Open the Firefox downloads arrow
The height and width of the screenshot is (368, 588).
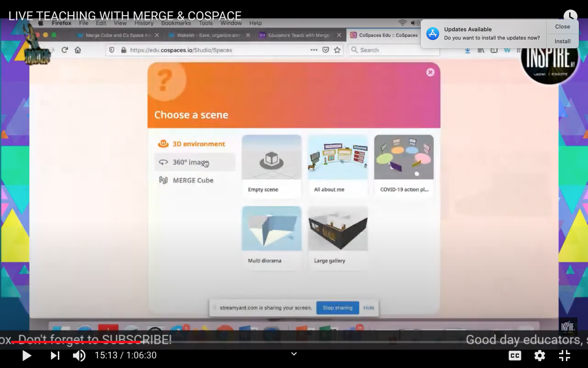tap(467, 50)
